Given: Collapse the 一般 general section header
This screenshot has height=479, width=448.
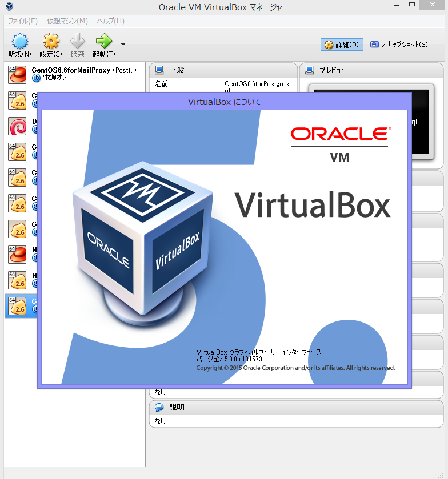Looking at the screenshot, I should (x=223, y=70).
